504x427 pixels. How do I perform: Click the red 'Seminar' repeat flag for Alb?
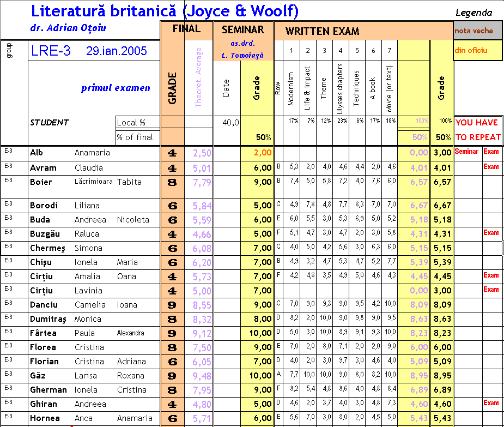tap(467, 151)
